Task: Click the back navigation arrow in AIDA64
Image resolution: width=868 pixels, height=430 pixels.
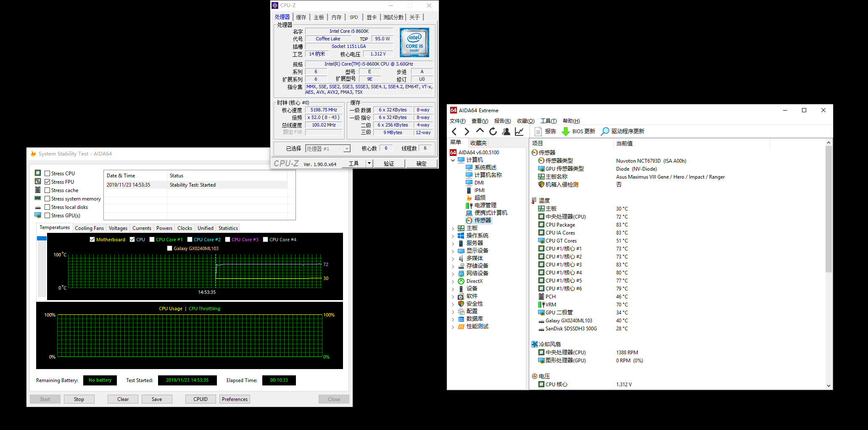Action: click(454, 131)
